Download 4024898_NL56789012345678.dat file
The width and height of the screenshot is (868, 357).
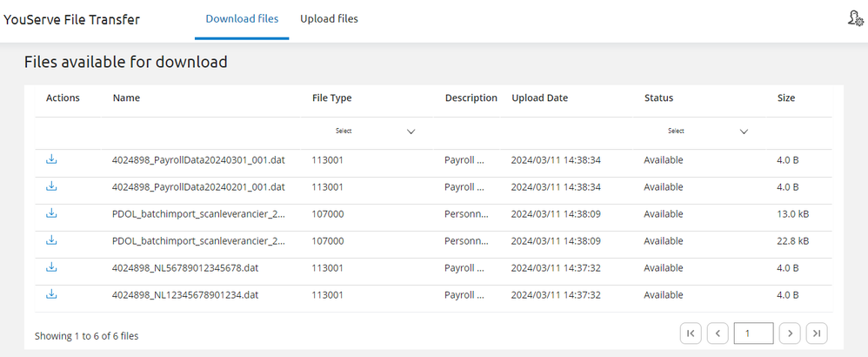51,267
